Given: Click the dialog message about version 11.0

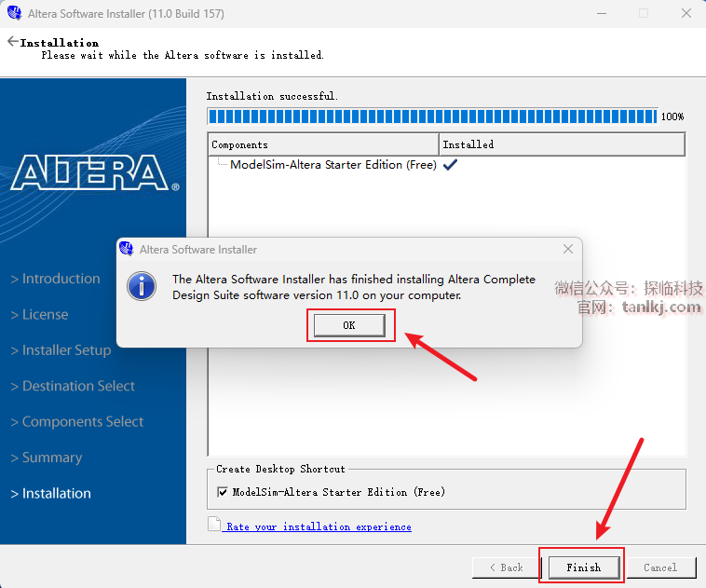Looking at the screenshot, I should coord(354,287).
